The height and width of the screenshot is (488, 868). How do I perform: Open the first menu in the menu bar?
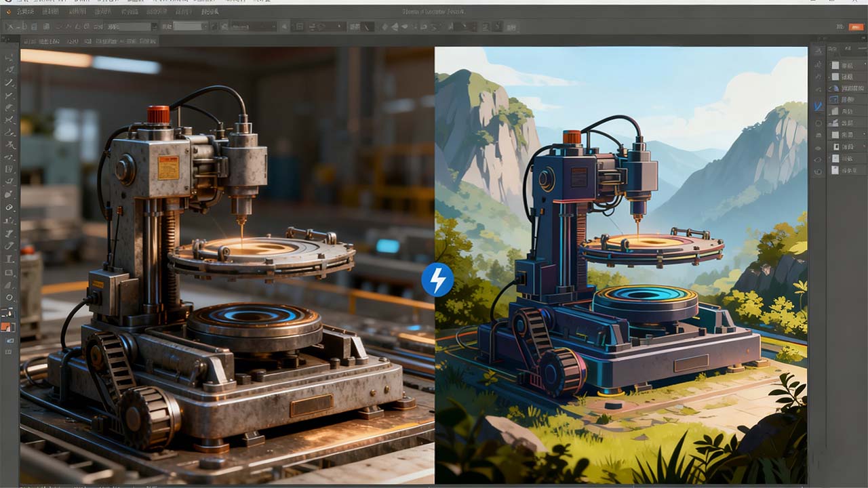click(24, 12)
